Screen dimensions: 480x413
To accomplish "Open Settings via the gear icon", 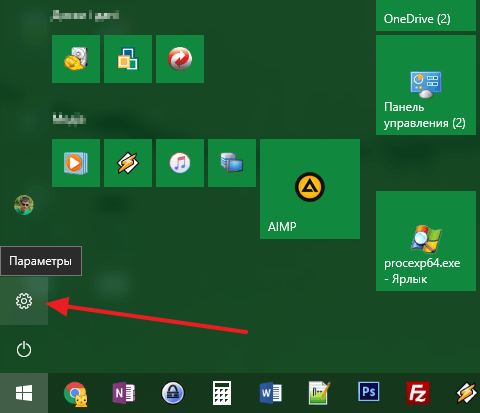I will [24, 301].
